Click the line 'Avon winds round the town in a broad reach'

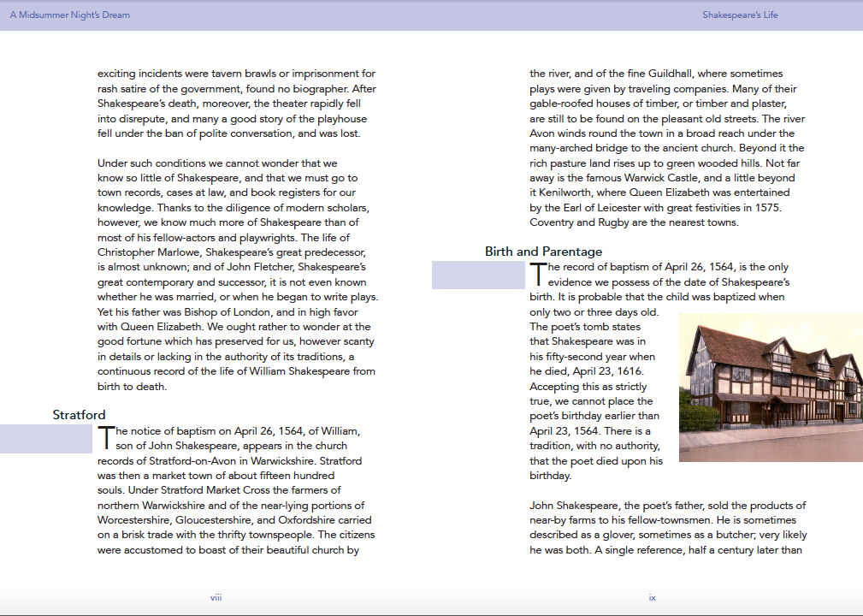pos(662,133)
